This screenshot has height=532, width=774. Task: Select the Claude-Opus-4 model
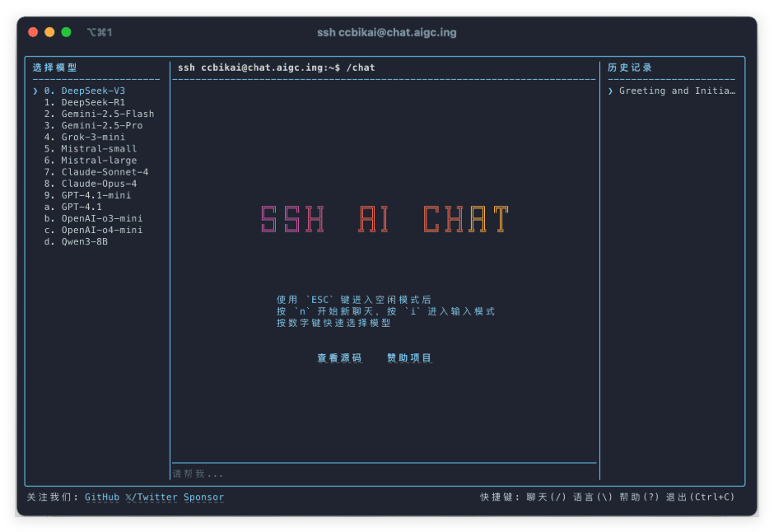(x=91, y=183)
